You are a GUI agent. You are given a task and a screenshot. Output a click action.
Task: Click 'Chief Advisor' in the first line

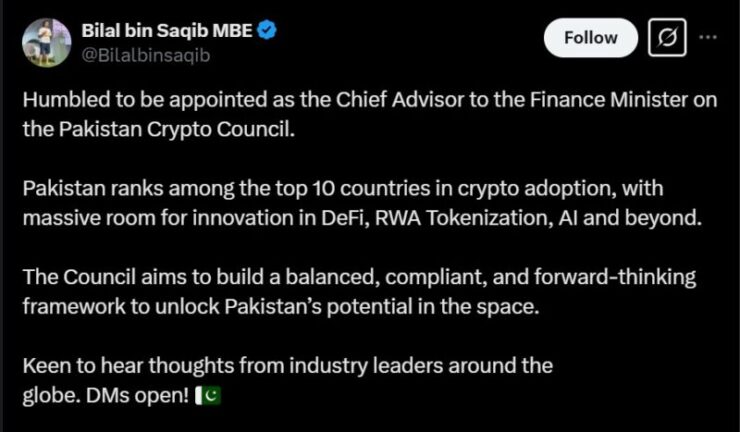[400, 100]
